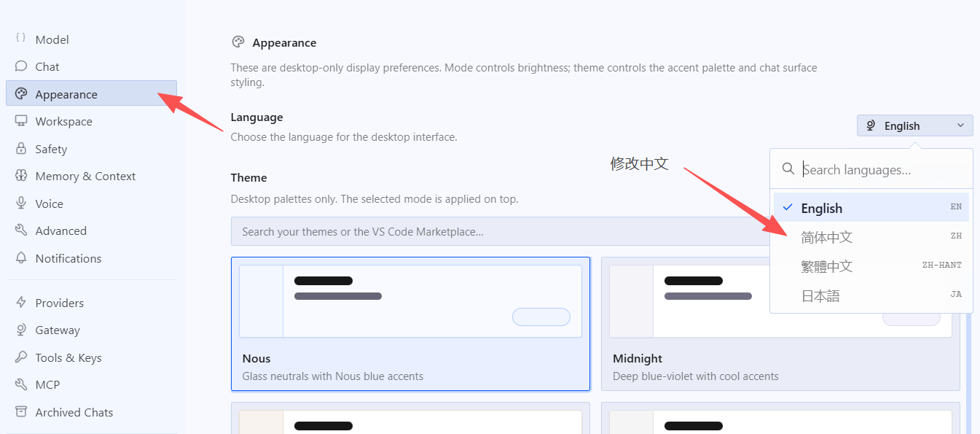Image resolution: width=980 pixels, height=434 pixels.
Task: Click the Nous theme preview thumbnail
Action: (x=410, y=301)
